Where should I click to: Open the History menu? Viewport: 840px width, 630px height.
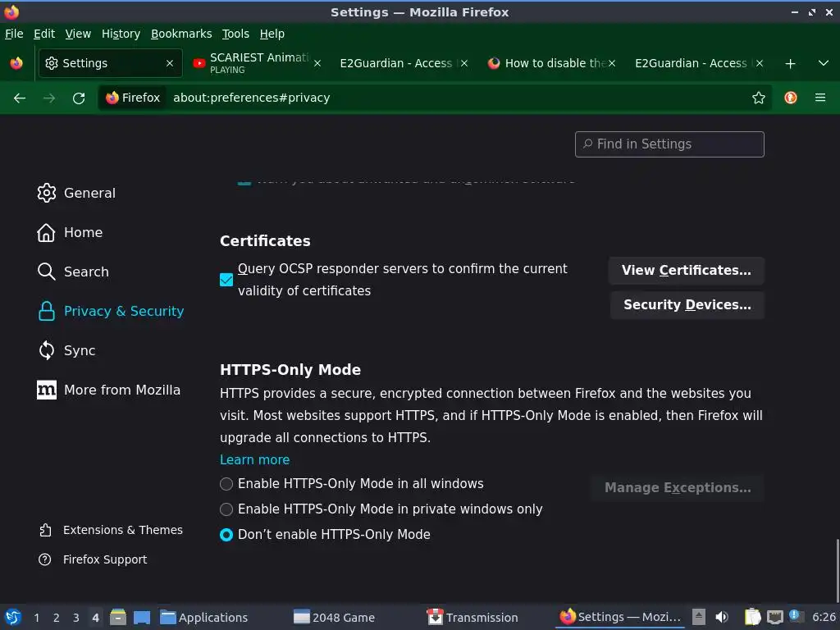121,34
